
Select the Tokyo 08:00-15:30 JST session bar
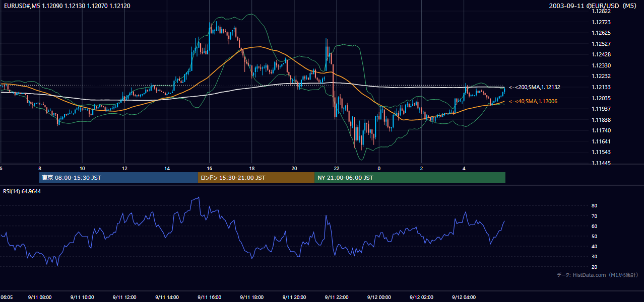pyautogui.click(x=118, y=178)
